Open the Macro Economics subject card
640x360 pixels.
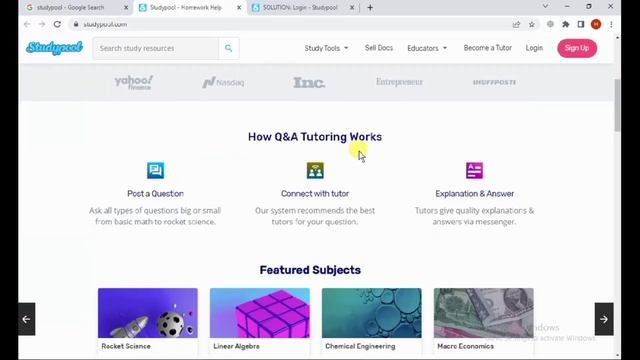(x=484, y=321)
